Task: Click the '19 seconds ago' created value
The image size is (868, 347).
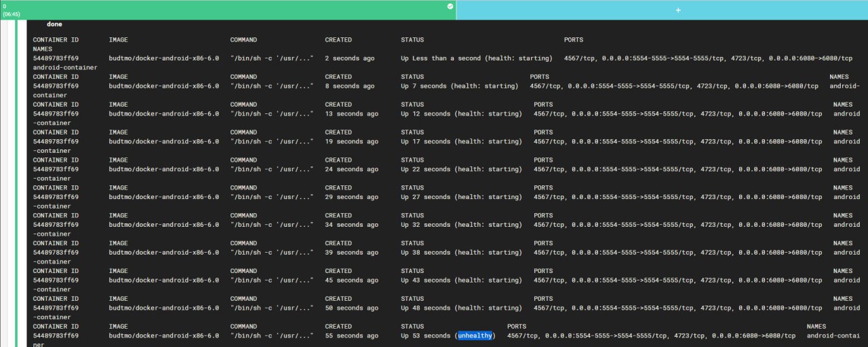Action: point(351,142)
